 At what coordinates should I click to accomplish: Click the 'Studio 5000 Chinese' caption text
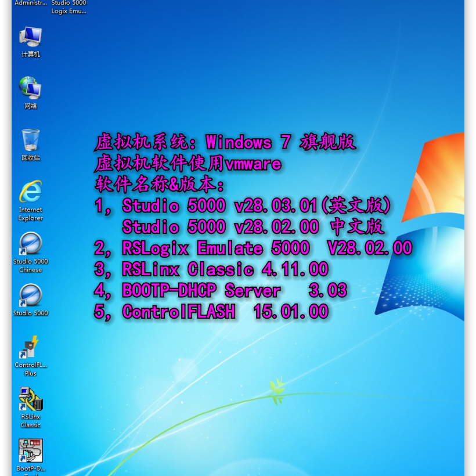tap(30, 265)
